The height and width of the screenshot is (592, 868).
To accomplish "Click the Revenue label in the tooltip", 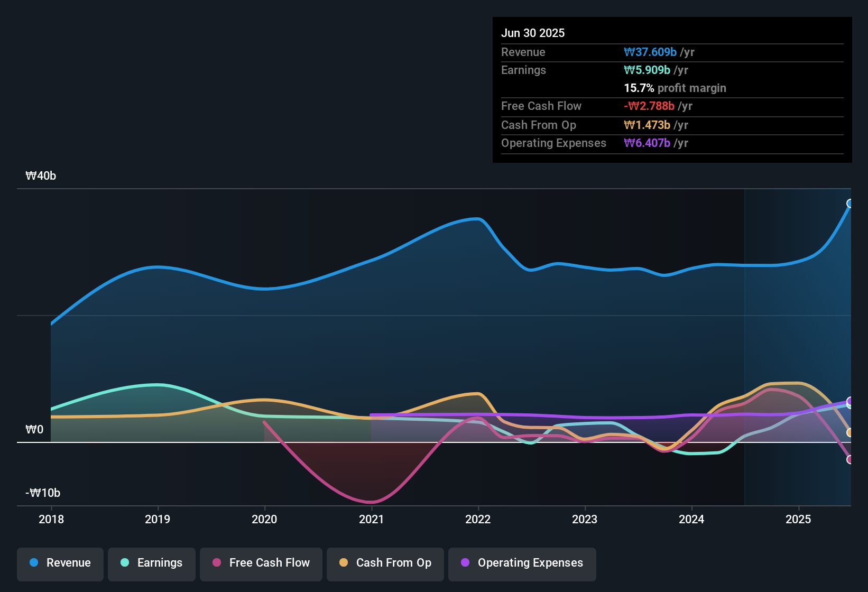I will click(x=523, y=52).
